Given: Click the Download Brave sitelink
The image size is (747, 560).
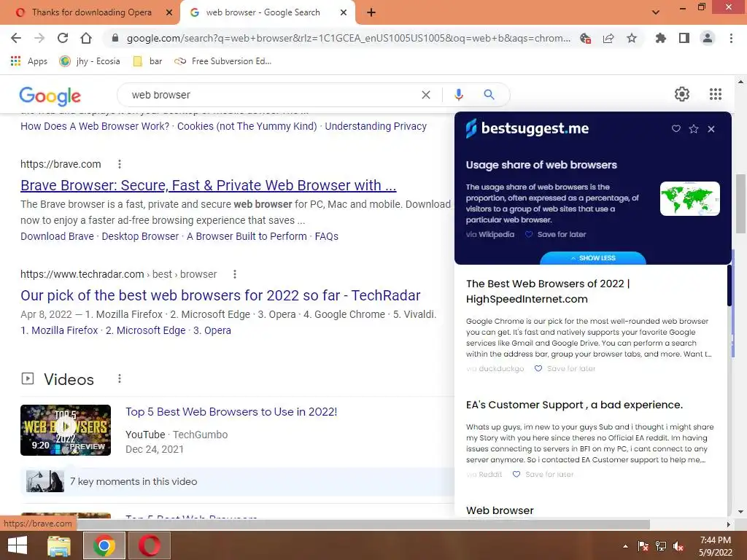Looking at the screenshot, I should (x=57, y=236).
